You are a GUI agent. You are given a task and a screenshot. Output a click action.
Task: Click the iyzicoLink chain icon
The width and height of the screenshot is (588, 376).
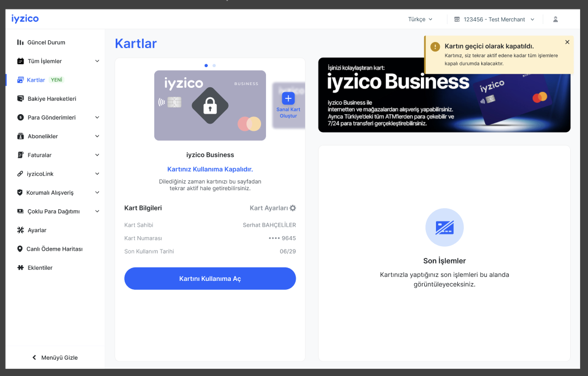pyautogui.click(x=20, y=174)
